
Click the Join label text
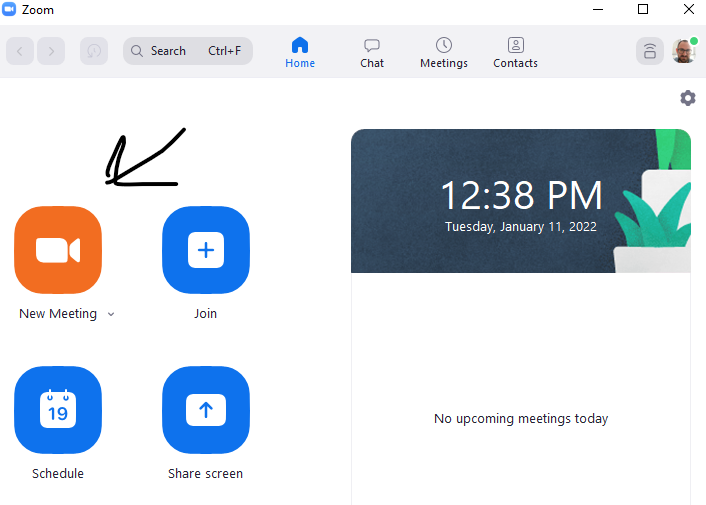[205, 314]
